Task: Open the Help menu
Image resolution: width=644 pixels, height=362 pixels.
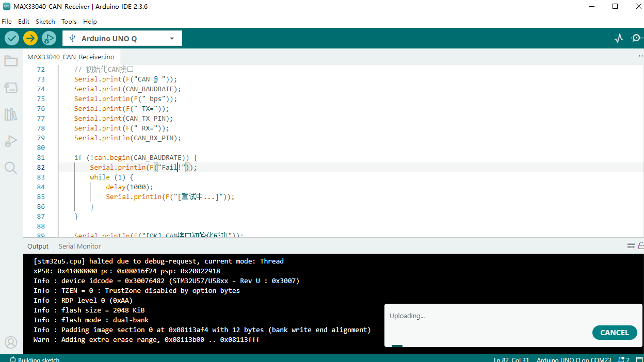Action: click(x=90, y=22)
